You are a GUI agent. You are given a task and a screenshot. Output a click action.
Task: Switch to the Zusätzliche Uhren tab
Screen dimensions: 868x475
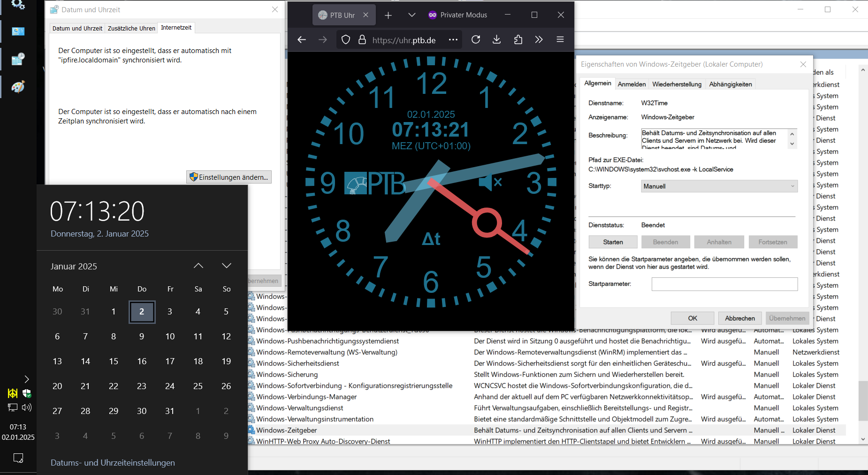(x=131, y=28)
